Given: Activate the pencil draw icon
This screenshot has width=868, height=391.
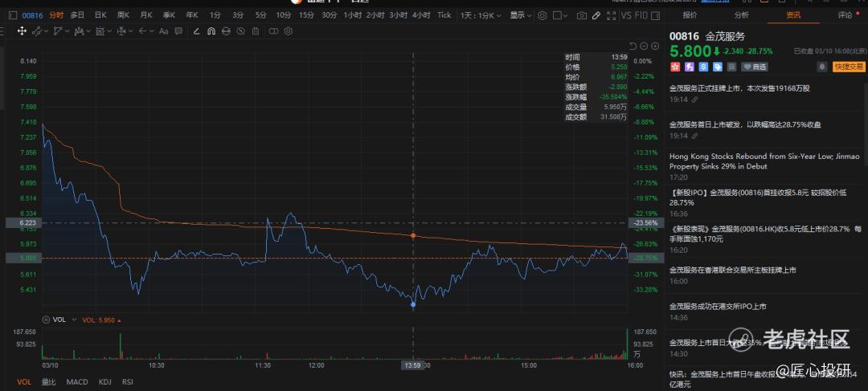Looking at the screenshot, I should click(x=596, y=15).
